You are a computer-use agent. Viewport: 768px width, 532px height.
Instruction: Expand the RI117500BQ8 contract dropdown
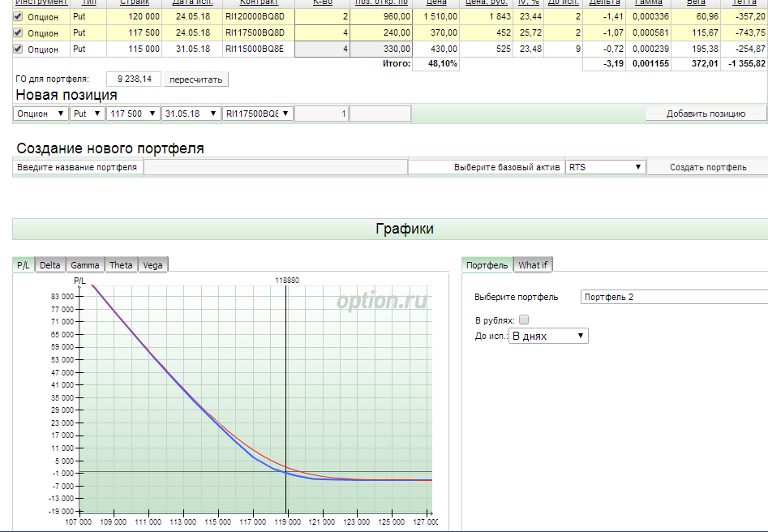[258, 114]
